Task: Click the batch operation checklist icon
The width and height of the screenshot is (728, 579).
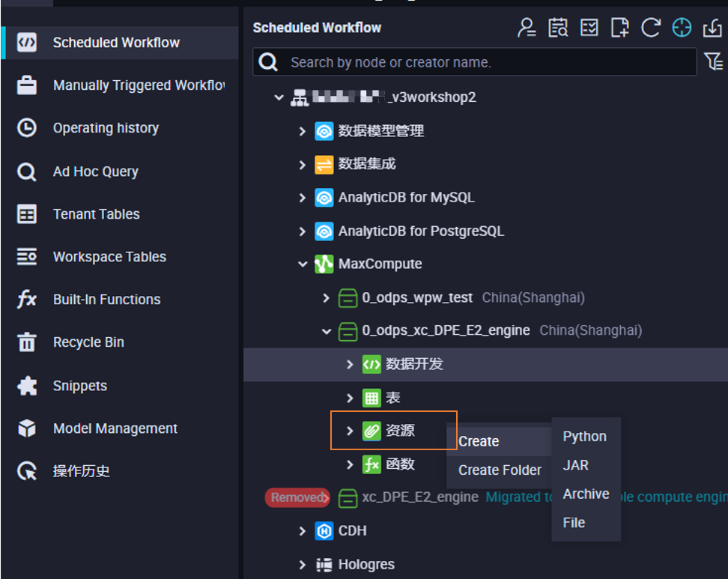Action: 589,28
